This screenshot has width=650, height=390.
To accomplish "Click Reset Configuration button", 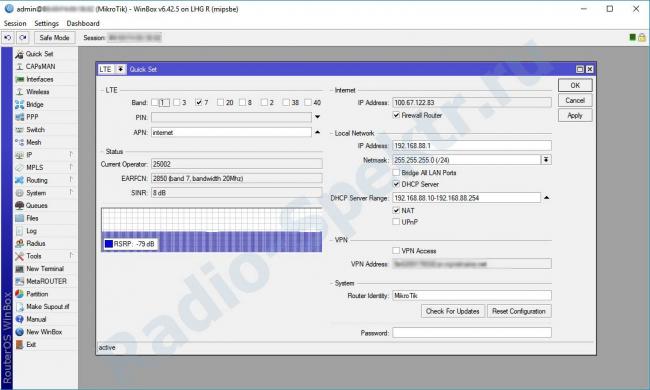I will (519, 311).
